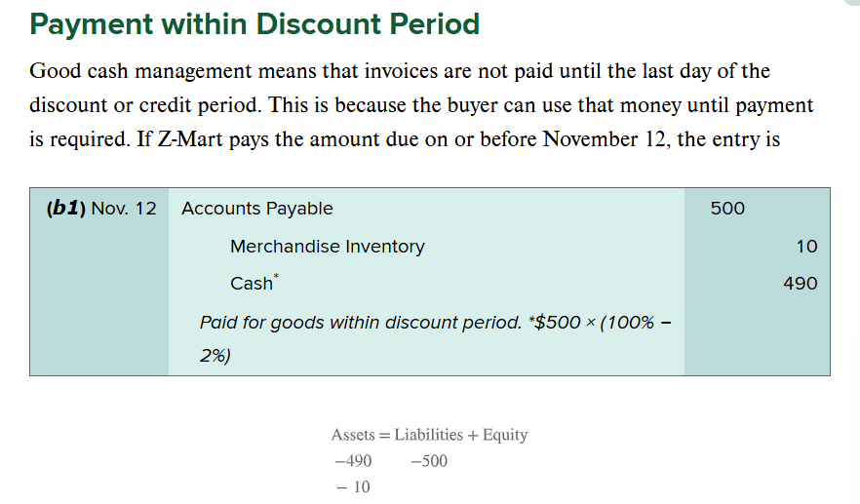Click the 490 credit amount
This screenshot has width=860, height=504.
coord(801,284)
